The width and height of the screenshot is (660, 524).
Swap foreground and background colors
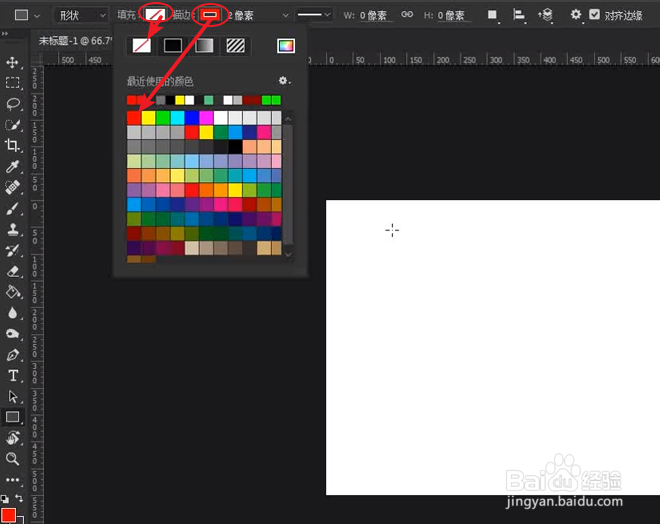click(x=19, y=498)
